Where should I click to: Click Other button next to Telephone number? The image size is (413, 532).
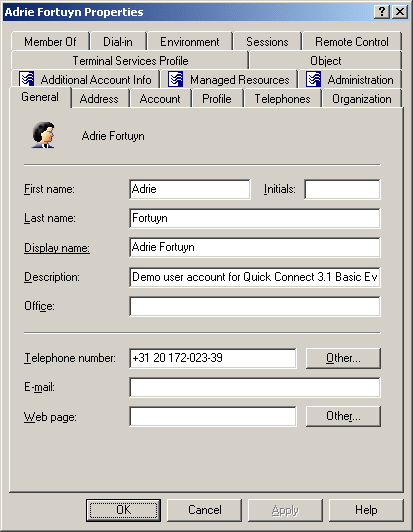click(343, 358)
